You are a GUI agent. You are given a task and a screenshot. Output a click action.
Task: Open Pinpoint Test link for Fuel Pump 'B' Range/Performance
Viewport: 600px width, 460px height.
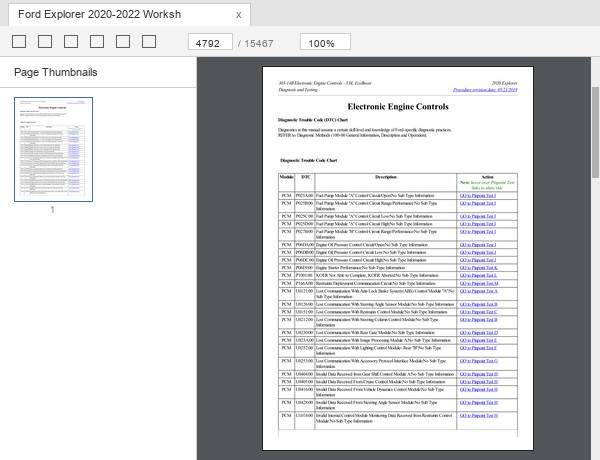[478, 232]
